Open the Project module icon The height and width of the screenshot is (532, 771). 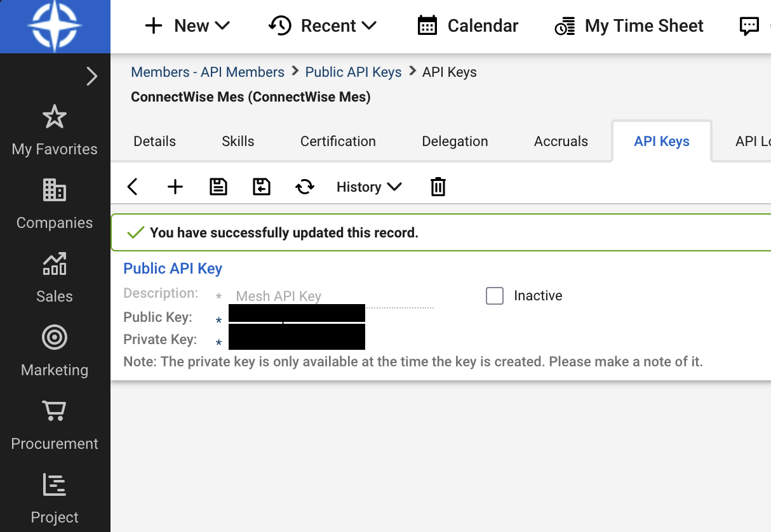pyautogui.click(x=55, y=484)
